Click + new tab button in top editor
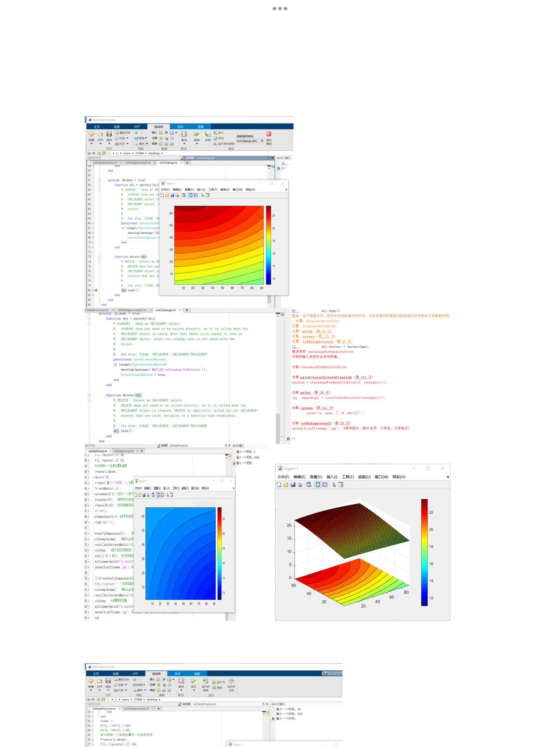The image size is (560, 747). click(188, 163)
